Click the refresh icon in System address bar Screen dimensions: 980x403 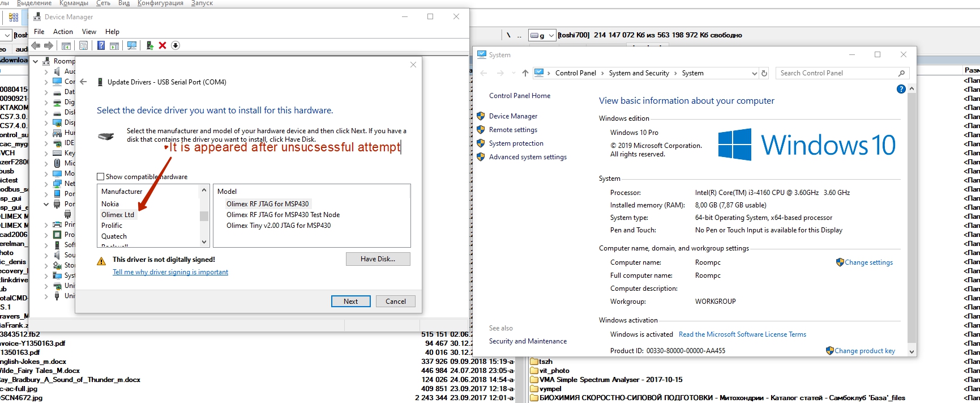(764, 73)
